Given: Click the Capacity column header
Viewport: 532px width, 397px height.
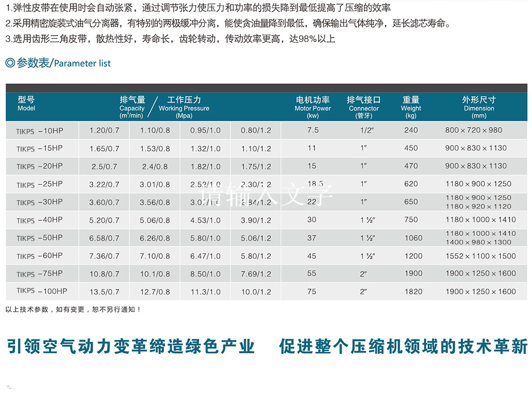Looking at the screenshot, I should tap(131, 105).
